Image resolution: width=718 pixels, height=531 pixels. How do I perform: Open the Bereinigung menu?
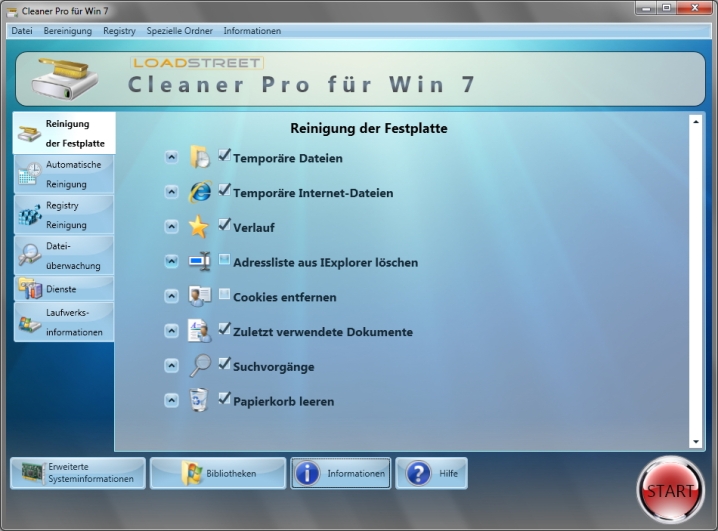click(x=67, y=31)
